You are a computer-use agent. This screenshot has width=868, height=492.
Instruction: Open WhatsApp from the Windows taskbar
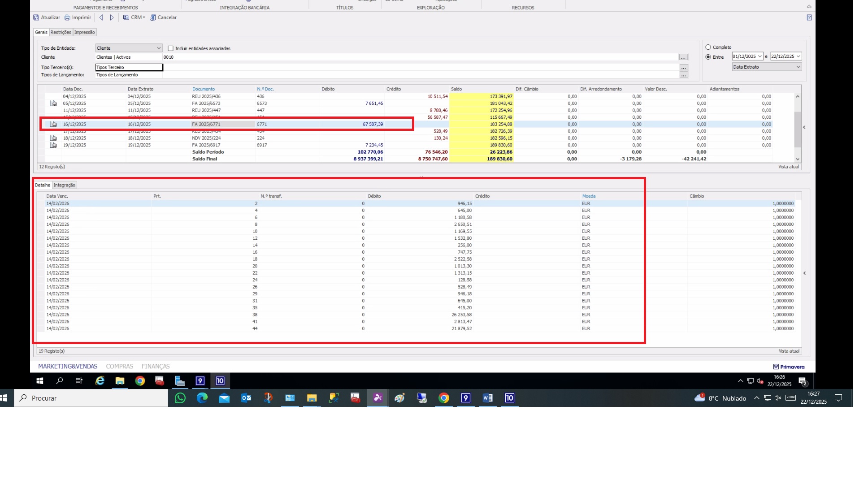(180, 398)
